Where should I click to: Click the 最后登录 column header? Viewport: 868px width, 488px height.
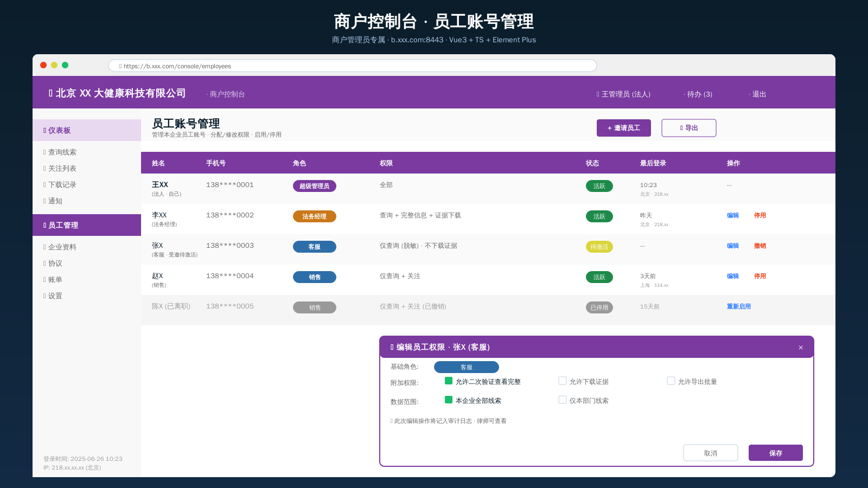[x=653, y=163]
